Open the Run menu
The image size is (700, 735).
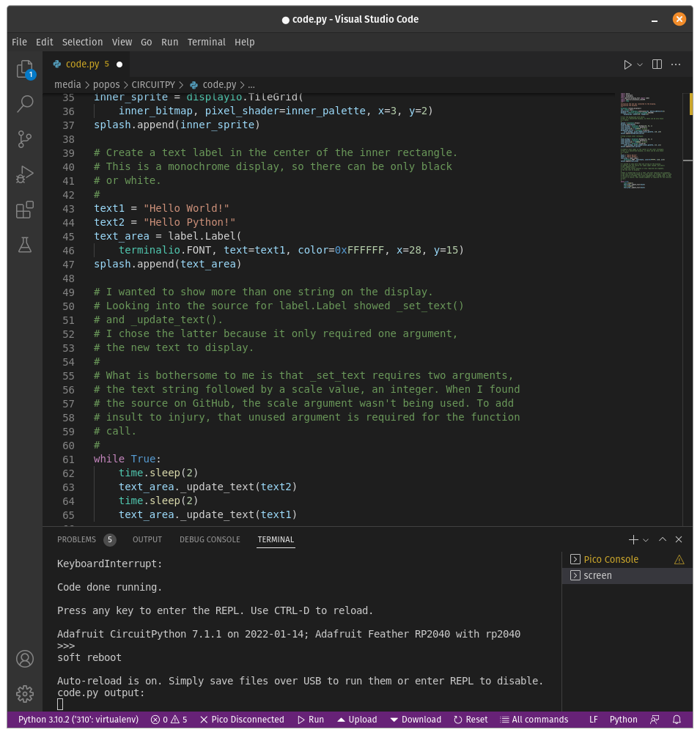click(170, 43)
